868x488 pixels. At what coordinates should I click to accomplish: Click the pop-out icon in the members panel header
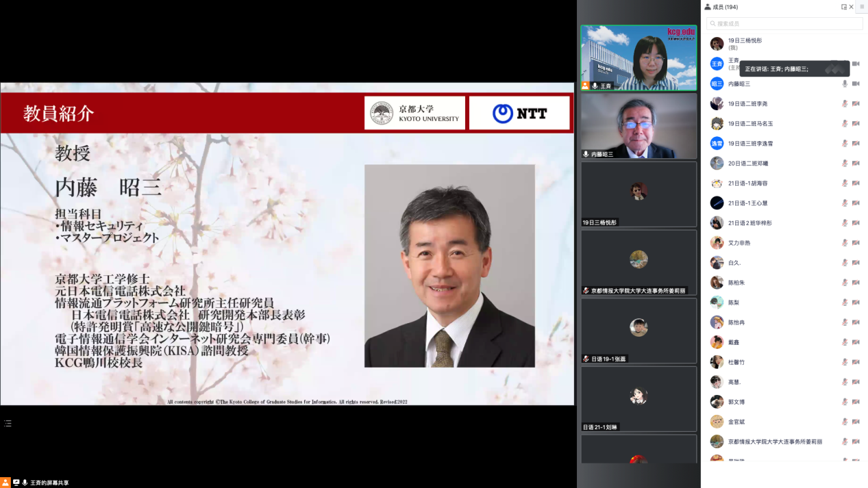pos(844,7)
